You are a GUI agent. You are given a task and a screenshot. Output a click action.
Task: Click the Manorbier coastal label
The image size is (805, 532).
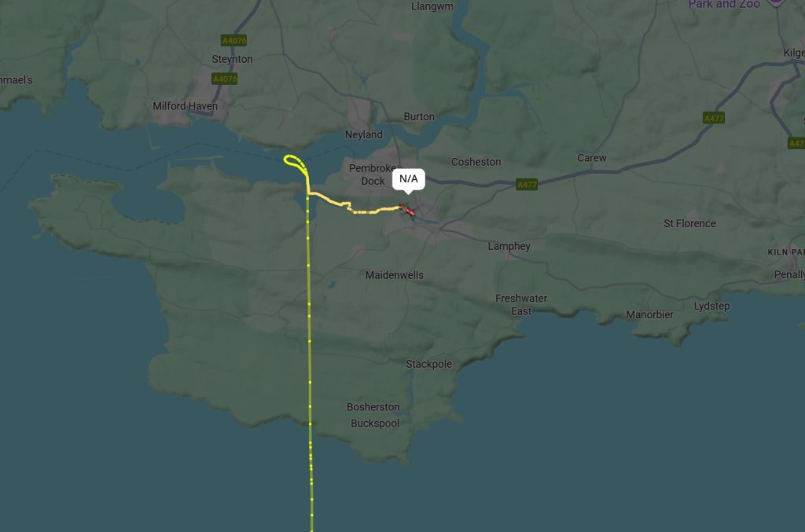click(x=649, y=314)
